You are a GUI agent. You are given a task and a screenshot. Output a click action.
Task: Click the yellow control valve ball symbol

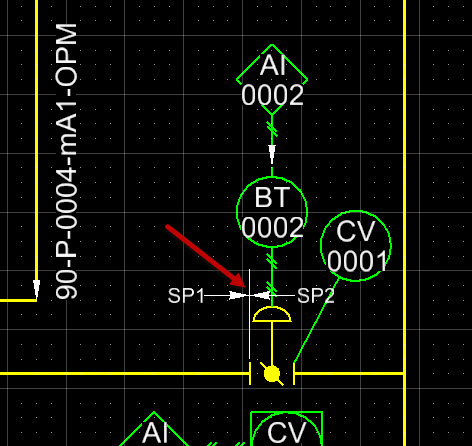272,374
